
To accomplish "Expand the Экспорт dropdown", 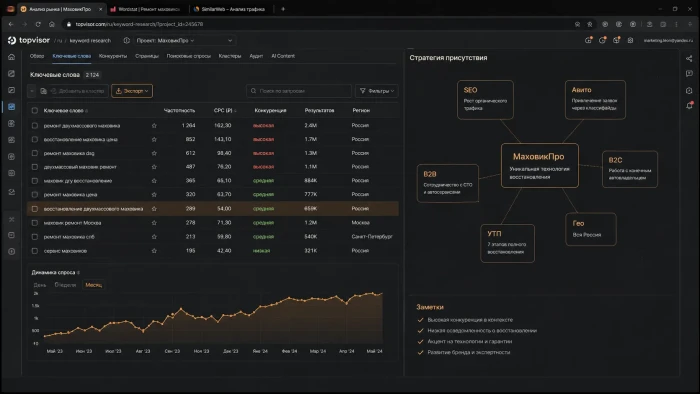I will (132, 91).
